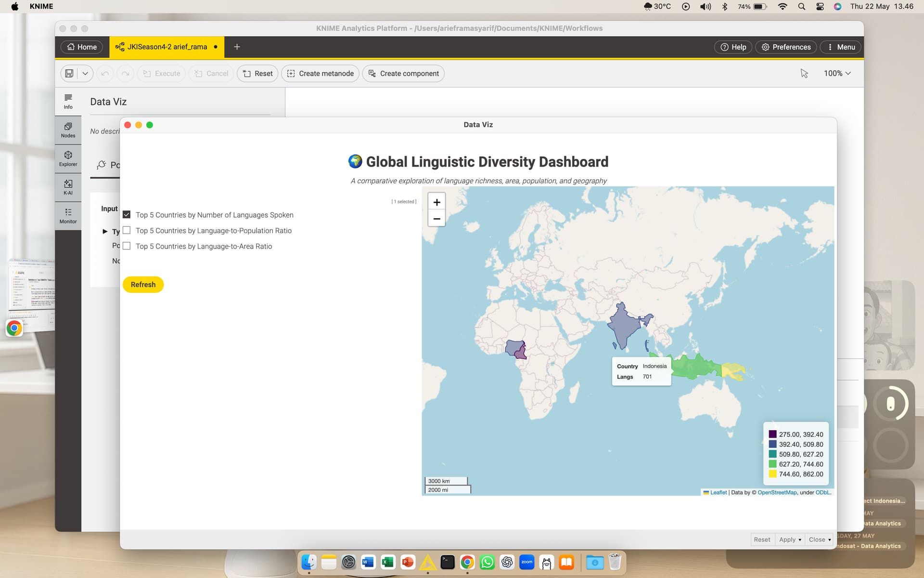
Task: Open the Apply dropdown button
Action: click(790, 539)
